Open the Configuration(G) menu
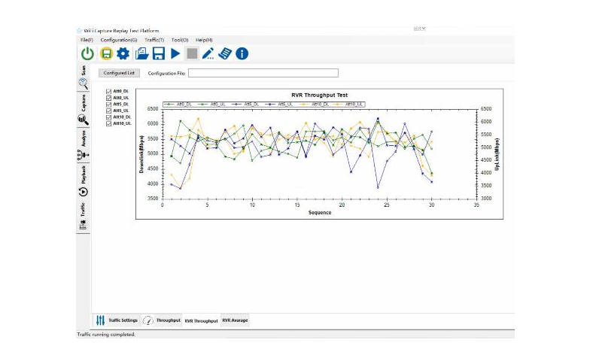The height and width of the screenshot is (364, 590). (119, 39)
